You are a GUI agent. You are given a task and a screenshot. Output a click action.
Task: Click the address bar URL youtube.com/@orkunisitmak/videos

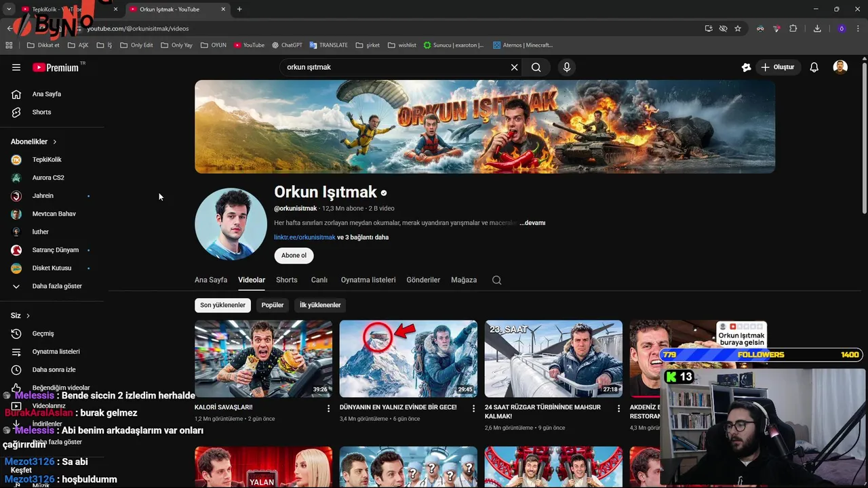[x=138, y=28]
